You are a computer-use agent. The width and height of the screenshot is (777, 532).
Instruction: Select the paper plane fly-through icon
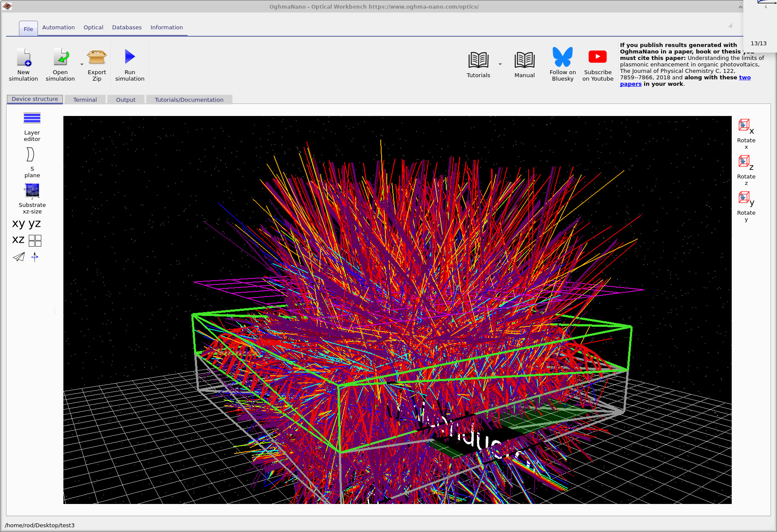click(18, 257)
